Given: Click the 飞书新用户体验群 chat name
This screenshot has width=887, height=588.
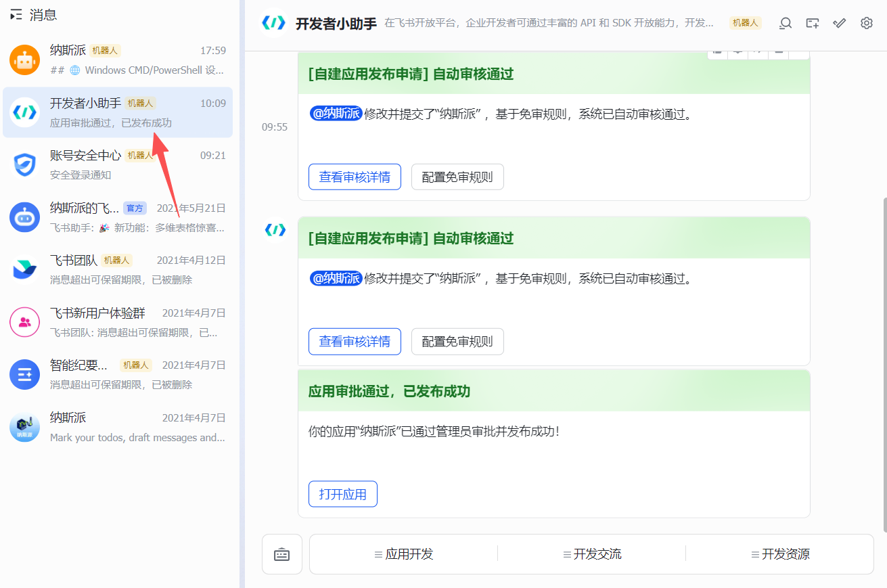Looking at the screenshot, I should click(x=97, y=313).
